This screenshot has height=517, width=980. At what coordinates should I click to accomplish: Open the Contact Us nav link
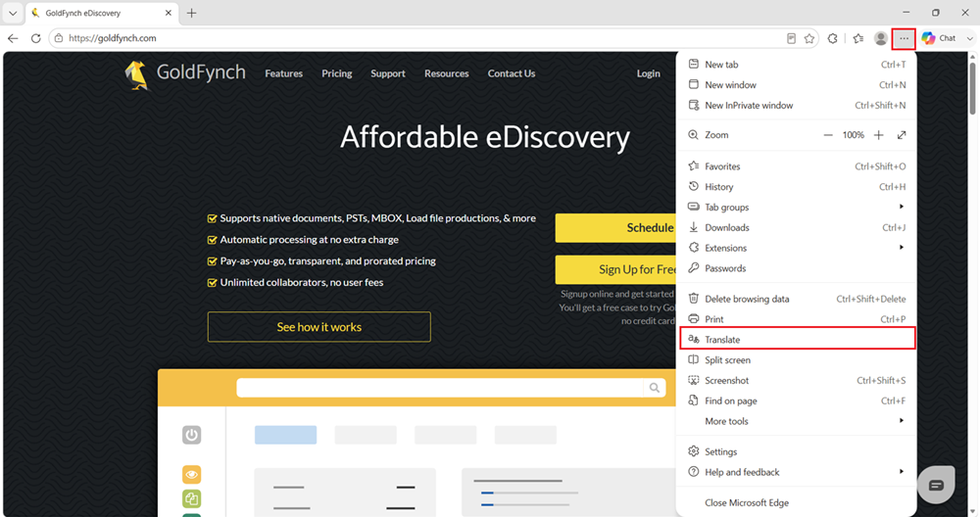tap(512, 73)
